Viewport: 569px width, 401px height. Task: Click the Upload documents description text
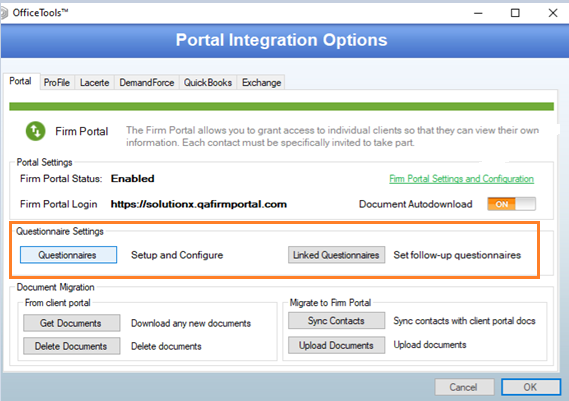(430, 345)
